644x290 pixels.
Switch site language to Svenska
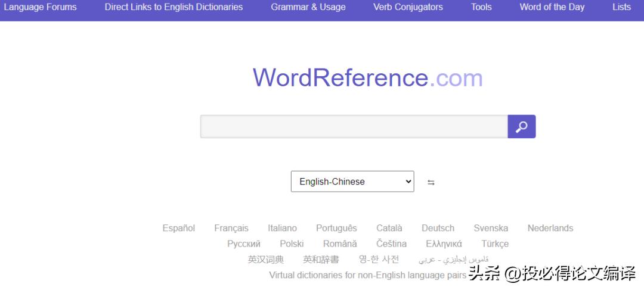491,228
